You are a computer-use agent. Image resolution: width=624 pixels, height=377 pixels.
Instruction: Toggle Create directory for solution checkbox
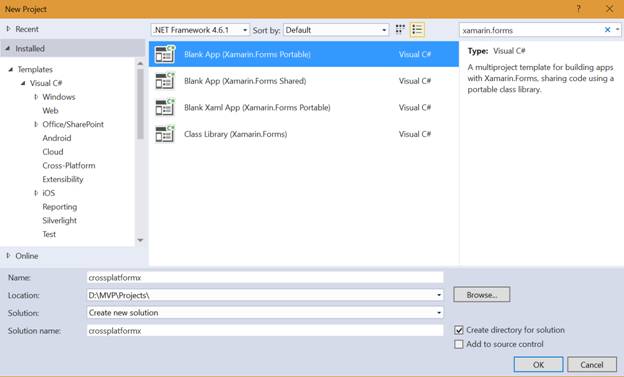click(x=459, y=330)
